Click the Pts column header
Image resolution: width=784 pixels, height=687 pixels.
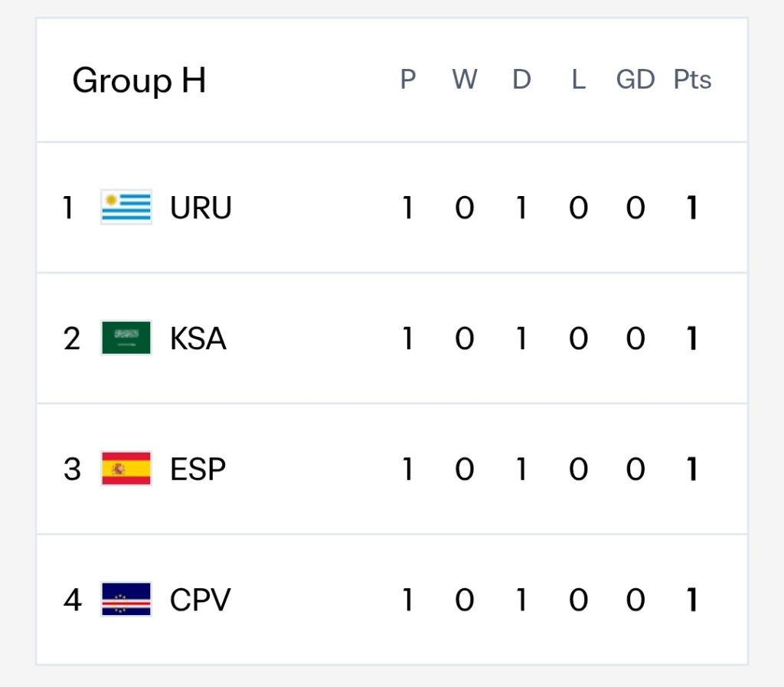692,79
